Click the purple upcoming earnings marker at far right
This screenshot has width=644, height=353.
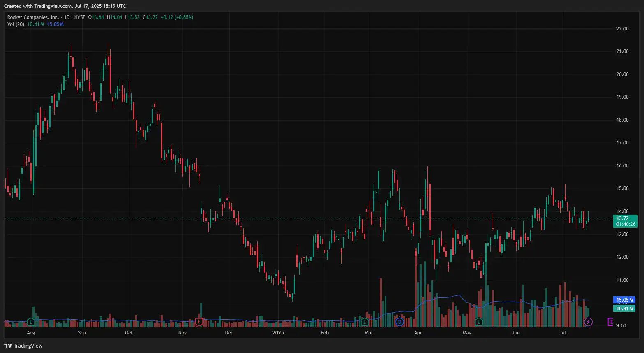tap(610, 321)
